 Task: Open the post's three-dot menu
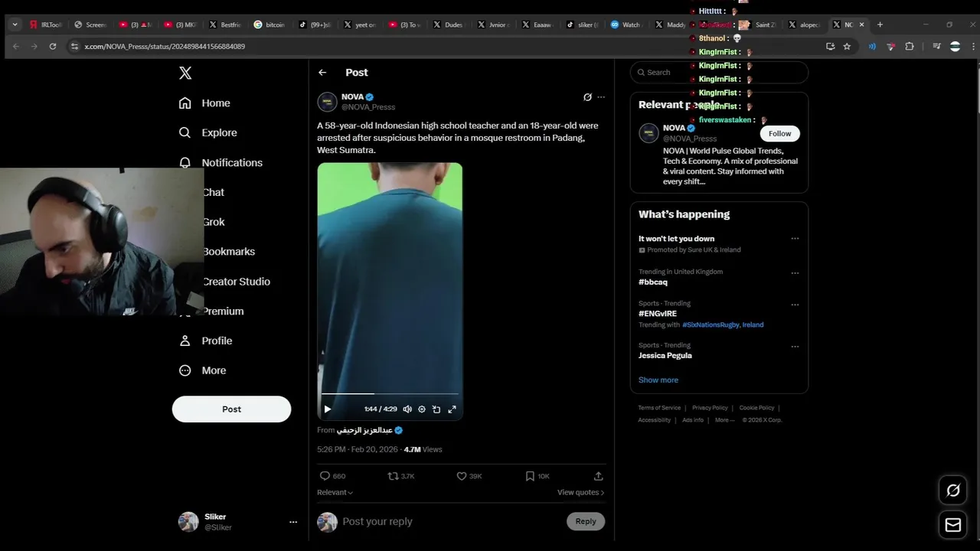tap(601, 97)
